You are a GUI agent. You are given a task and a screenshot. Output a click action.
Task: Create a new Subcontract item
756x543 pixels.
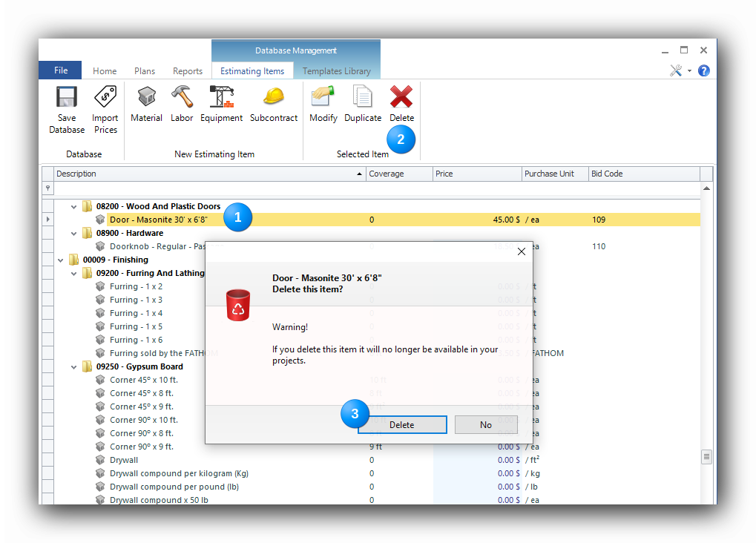coord(274,104)
